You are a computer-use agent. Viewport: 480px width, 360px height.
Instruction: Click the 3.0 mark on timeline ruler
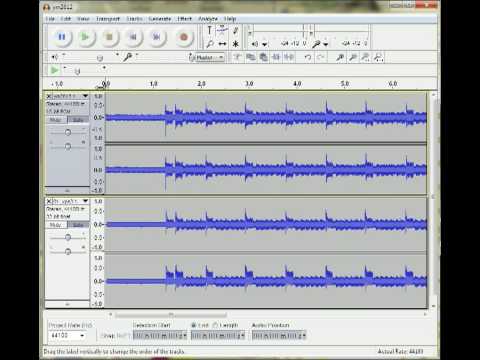click(x=249, y=84)
